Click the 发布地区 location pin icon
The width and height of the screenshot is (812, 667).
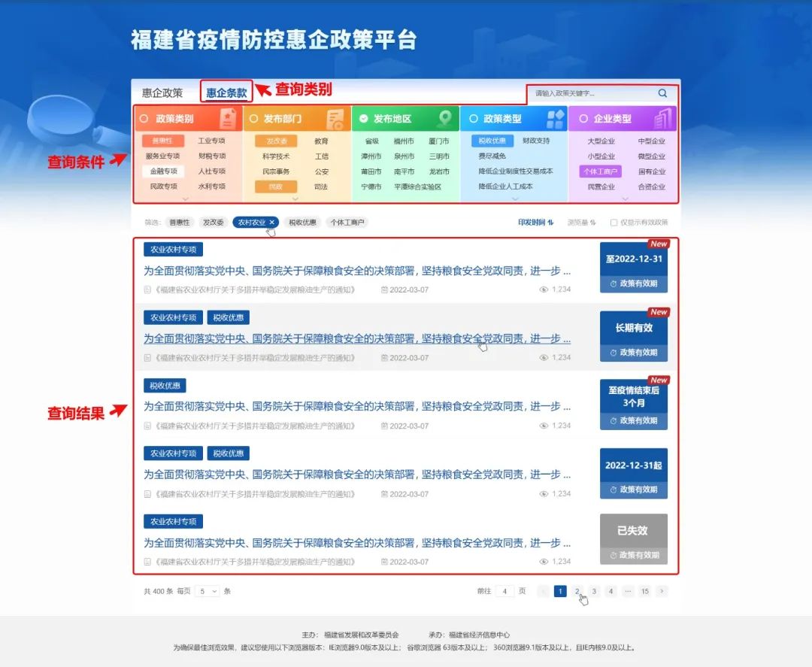point(445,119)
